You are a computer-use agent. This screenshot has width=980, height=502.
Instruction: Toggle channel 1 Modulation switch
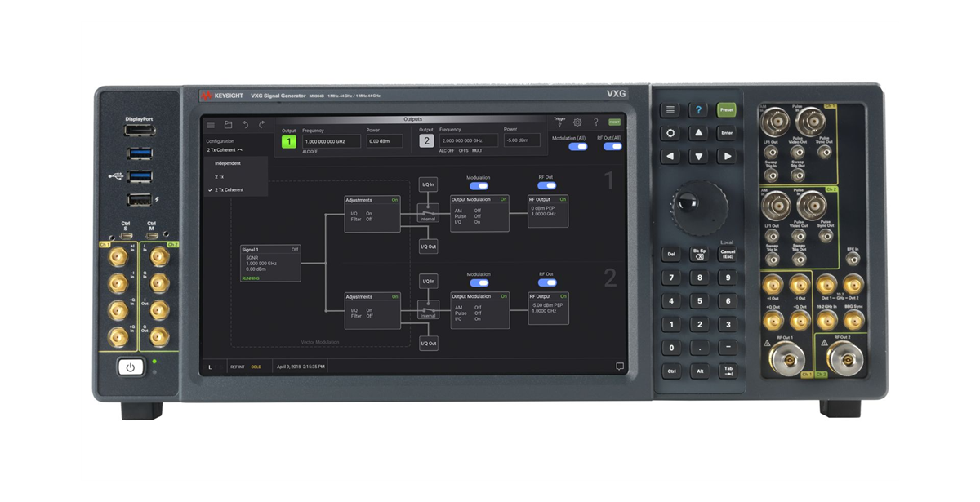tap(479, 186)
